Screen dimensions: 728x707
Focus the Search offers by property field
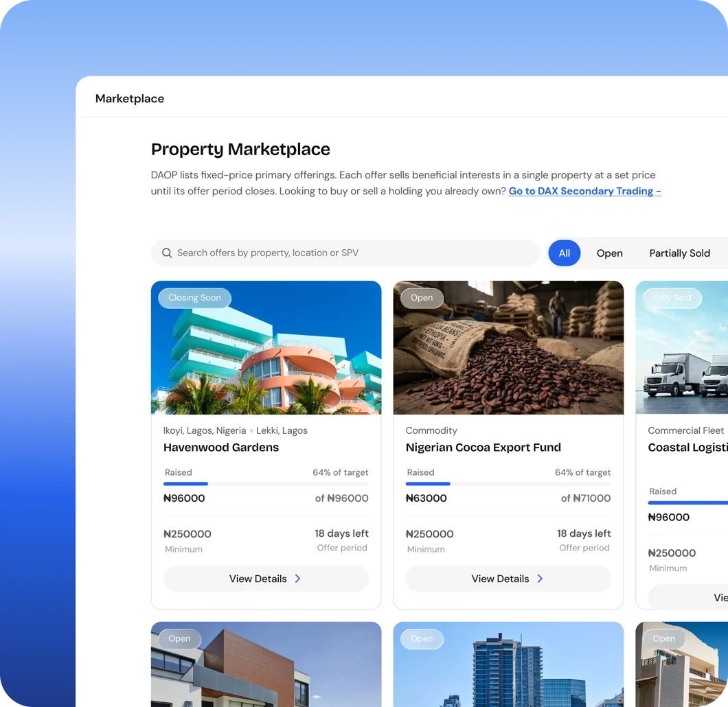coord(345,253)
